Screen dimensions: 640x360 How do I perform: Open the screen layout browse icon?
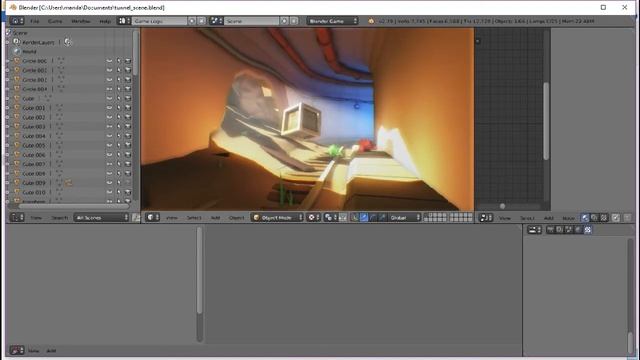click(124, 21)
